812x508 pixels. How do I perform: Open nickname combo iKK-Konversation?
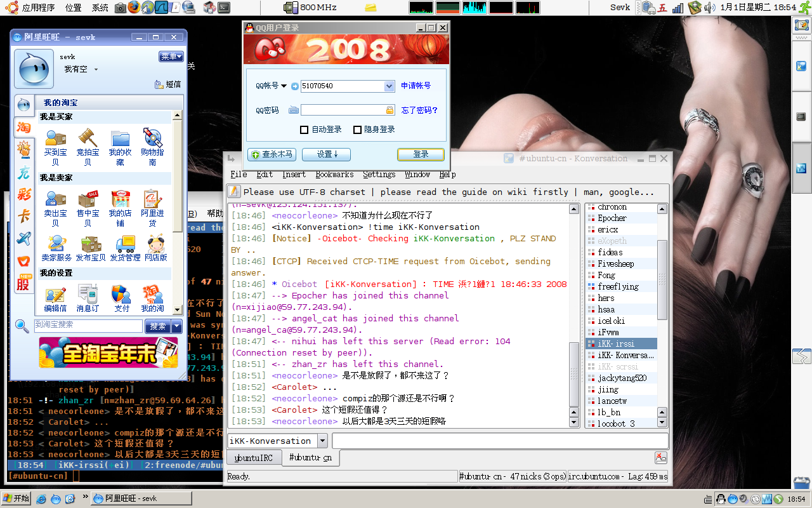277,441
